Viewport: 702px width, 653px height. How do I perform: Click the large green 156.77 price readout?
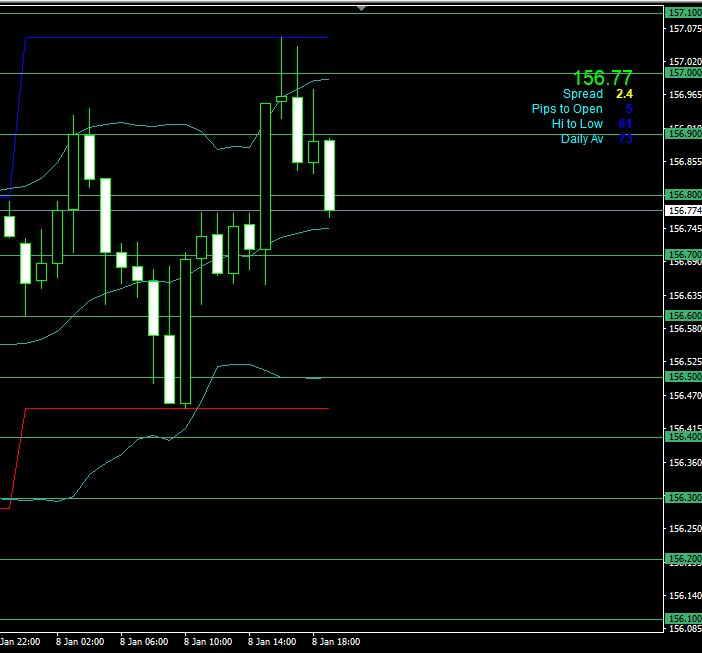click(x=602, y=78)
